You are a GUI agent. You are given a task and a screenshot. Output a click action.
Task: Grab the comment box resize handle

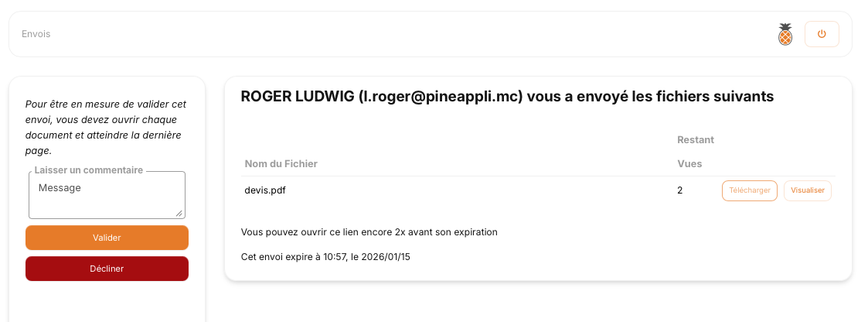[x=180, y=213]
